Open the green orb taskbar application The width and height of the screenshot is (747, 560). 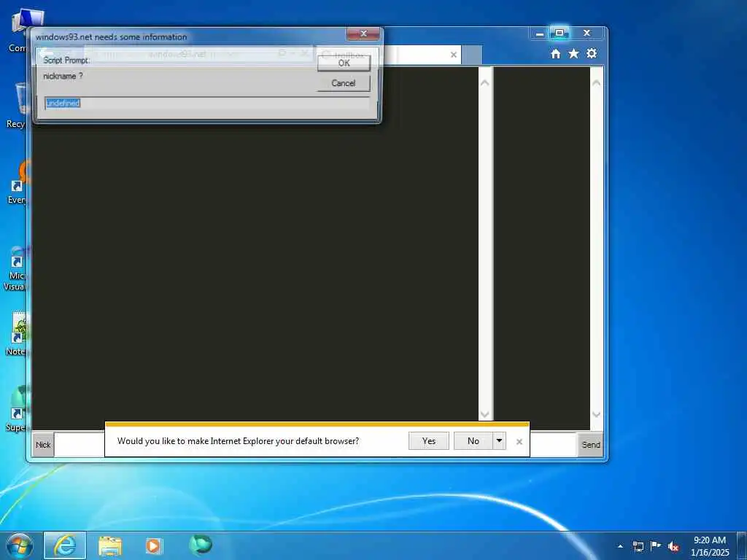point(200,545)
